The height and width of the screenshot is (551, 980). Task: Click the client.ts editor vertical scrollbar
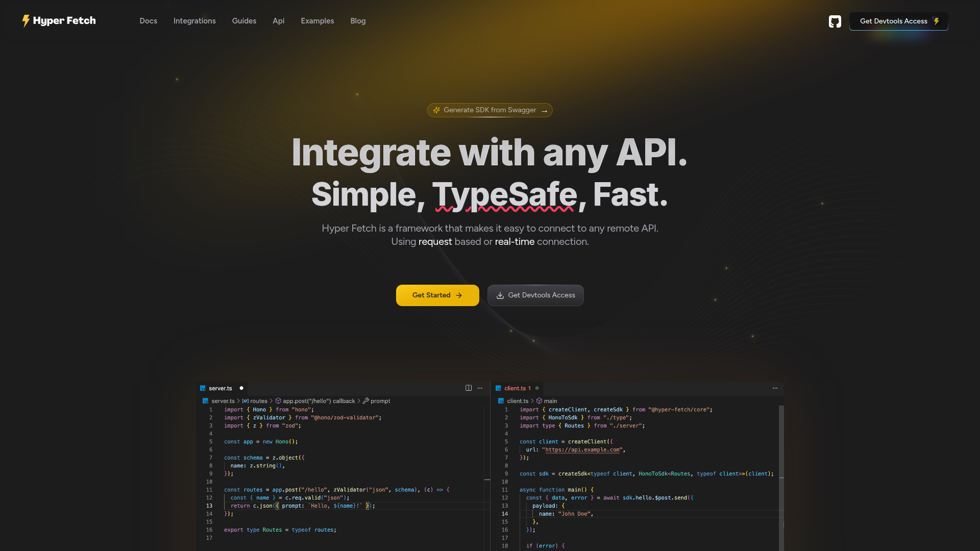click(781, 459)
